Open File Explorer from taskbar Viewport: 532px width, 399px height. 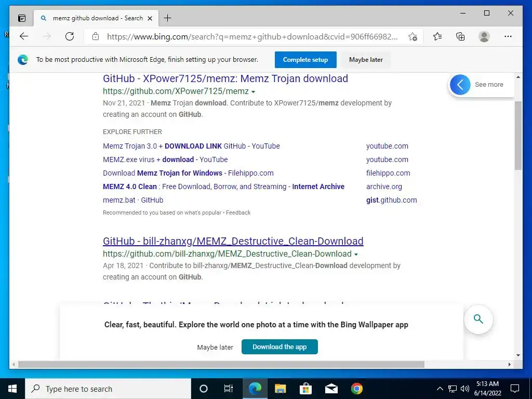tap(280, 389)
